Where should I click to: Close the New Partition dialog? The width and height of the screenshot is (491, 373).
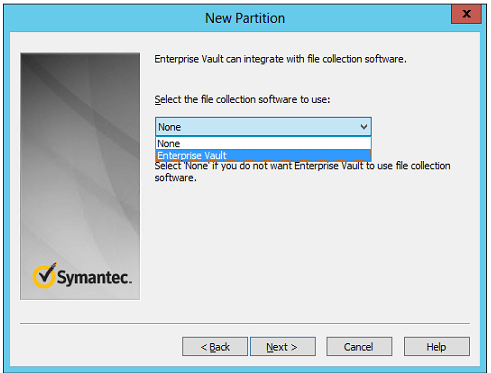(466, 14)
